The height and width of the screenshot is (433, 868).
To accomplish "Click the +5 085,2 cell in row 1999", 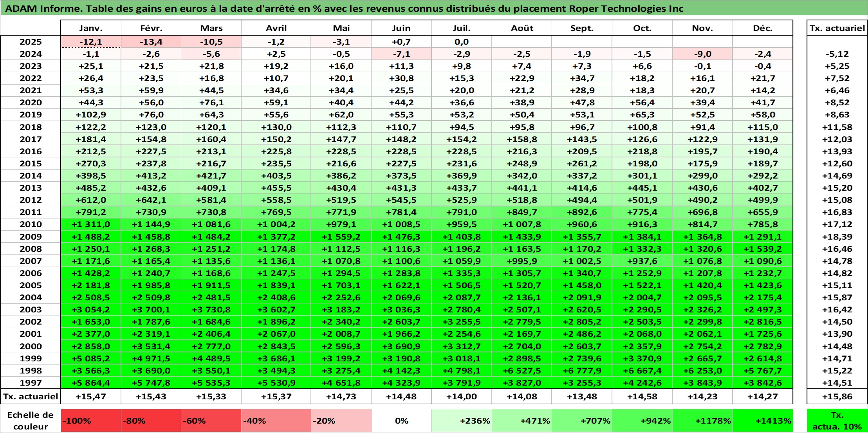I will coord(91,358).
